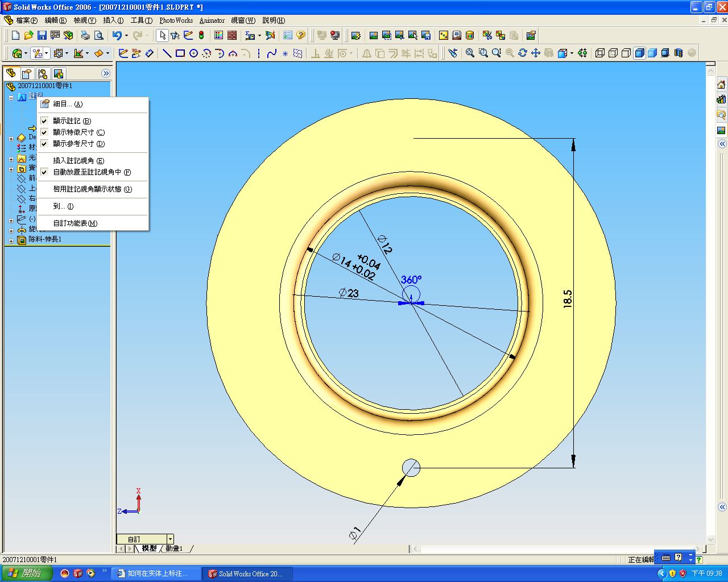Open the Help question mark icon
The image size is (728, 582).
point(301,35)
